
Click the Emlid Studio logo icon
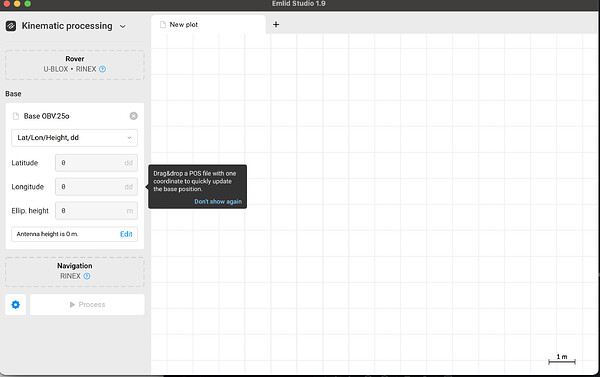(x=11, y=26)
